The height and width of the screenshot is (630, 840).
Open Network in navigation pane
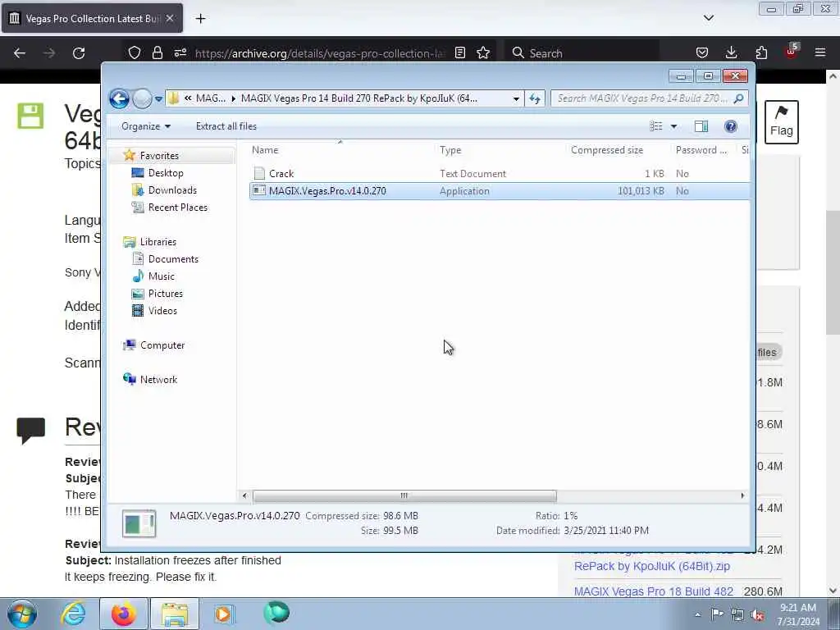pos(158,379)
